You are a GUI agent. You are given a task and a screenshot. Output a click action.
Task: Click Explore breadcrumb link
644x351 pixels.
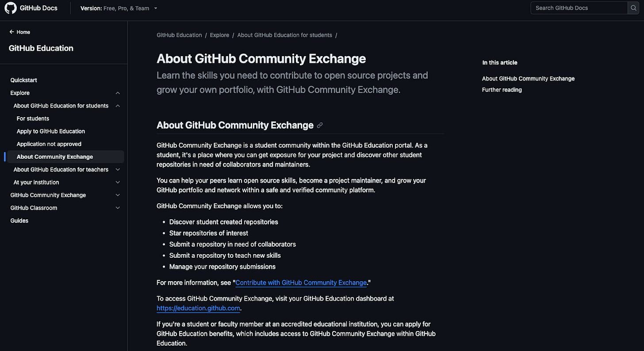[219, 35]
